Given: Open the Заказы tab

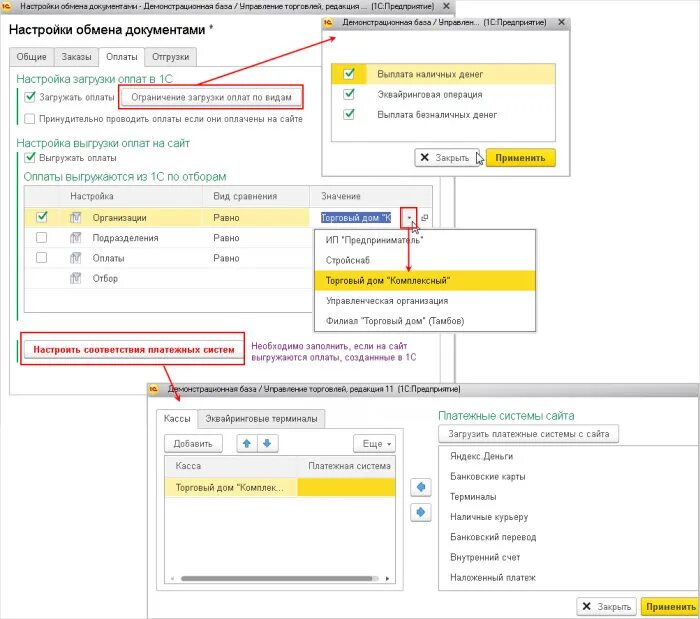Looking at the screenshot, I should pyautogui.click(x=76, y=57).
